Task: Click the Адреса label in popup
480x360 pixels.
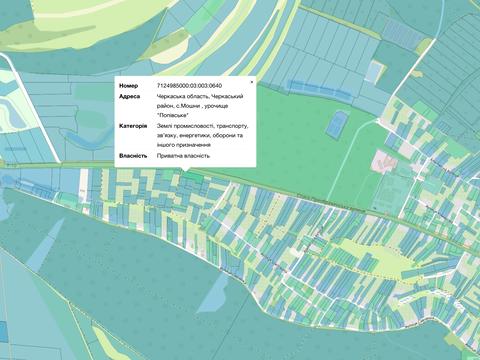Action: [x=129, y=96]
